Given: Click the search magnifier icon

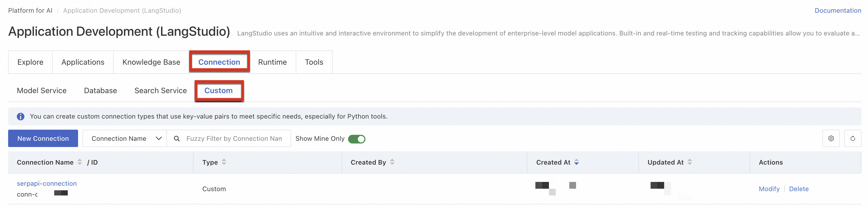Looking at the screenshot, I should pyautogui.click(x=176, y=138).
